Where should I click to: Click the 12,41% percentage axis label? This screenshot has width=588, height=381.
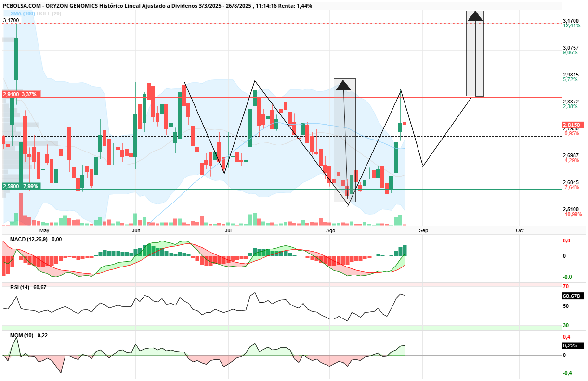point(571,25)
